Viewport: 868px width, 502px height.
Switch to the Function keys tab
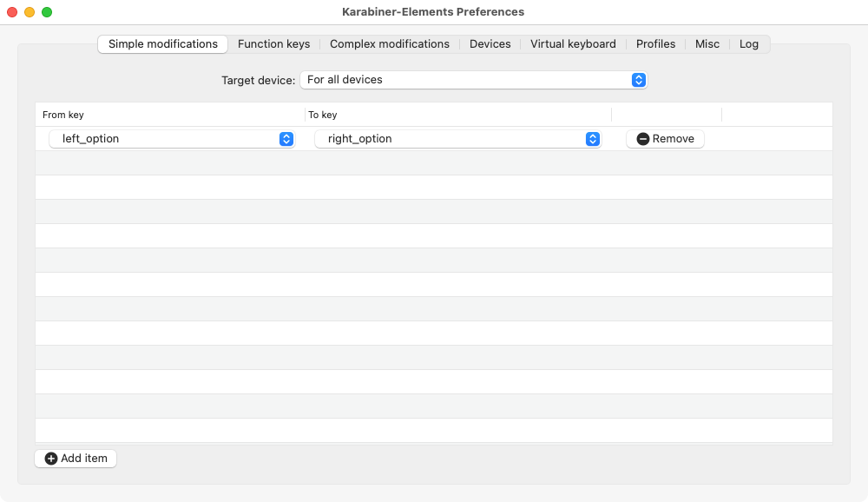point(274,43)
